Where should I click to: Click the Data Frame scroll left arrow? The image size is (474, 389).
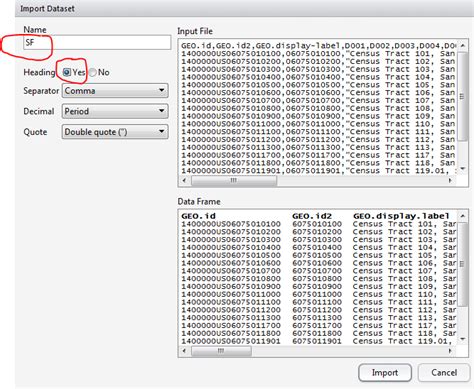(x=184, y=351)
